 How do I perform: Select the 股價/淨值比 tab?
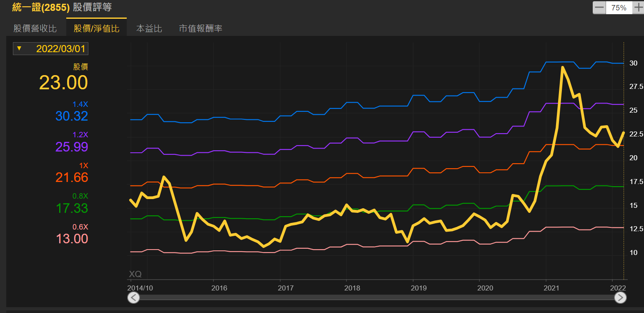coord(96,28)
